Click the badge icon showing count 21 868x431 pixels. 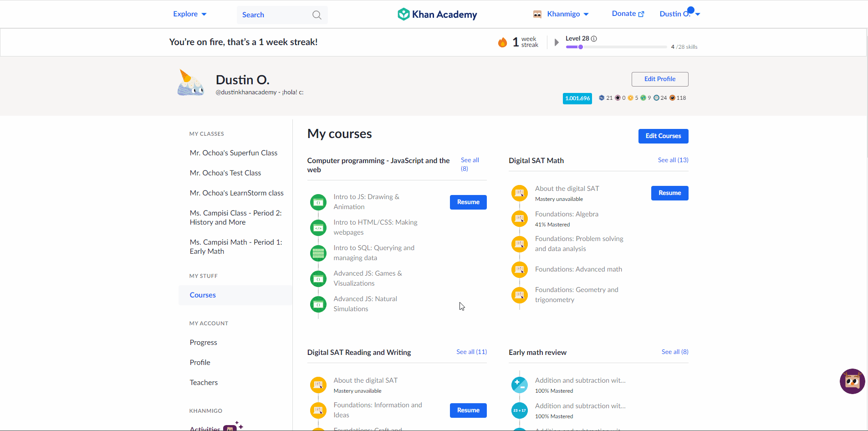[x=602, y=98]
